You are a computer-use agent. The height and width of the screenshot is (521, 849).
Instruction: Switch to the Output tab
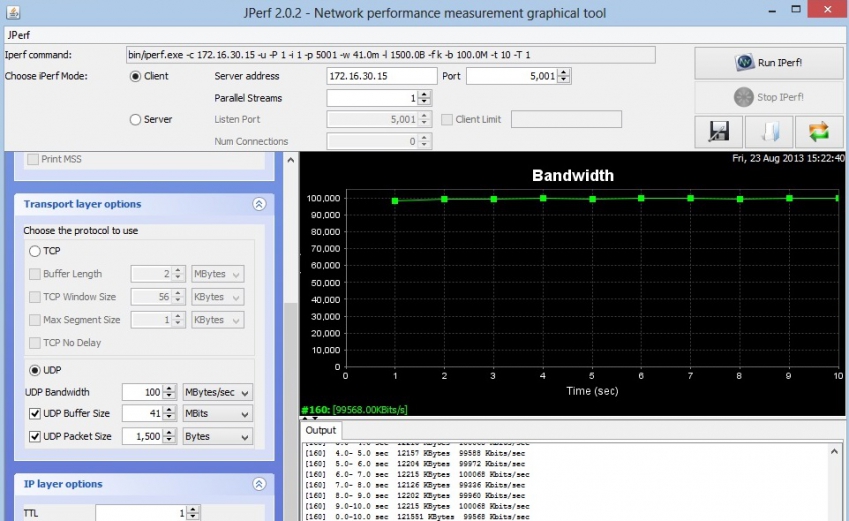point(321,431)
